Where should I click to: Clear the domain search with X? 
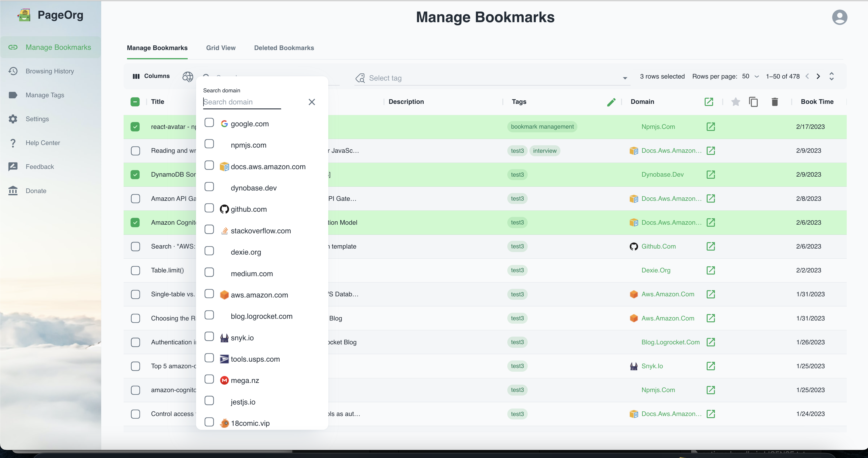coord(312,102)
